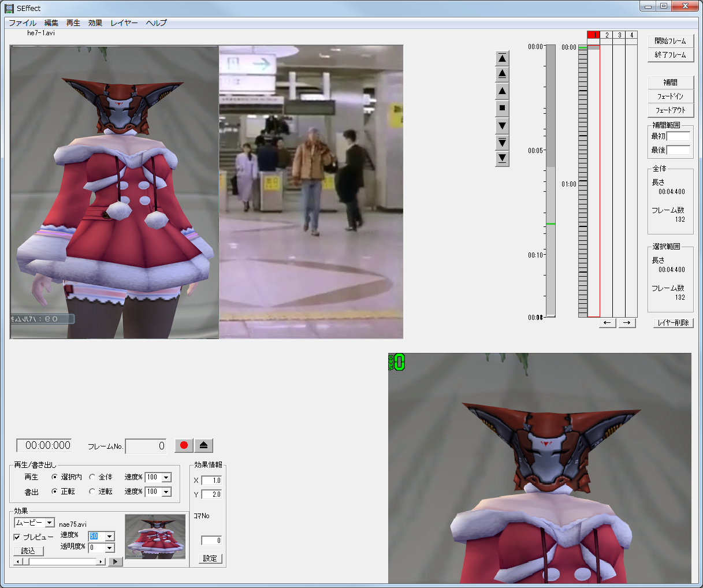
Task: Open the 再生 速度% dropdown
Action: pos(166,477)
